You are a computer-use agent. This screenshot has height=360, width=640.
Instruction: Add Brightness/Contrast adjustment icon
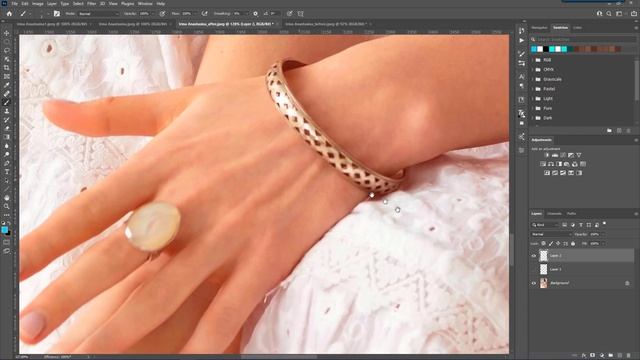tap(547, 155)
